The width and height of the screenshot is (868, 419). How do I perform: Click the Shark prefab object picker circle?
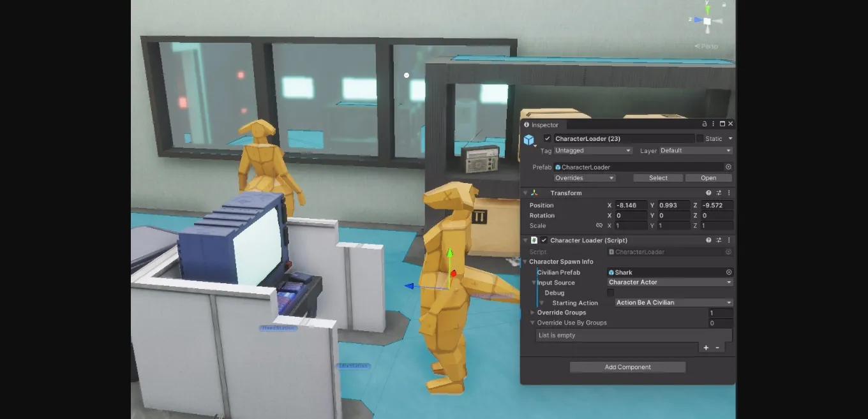coord(728,272)
